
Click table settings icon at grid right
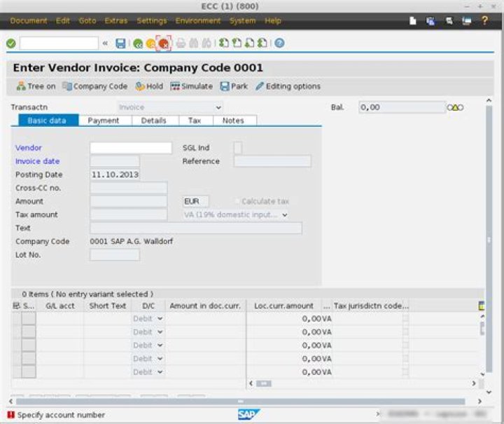tap(481, 306)
